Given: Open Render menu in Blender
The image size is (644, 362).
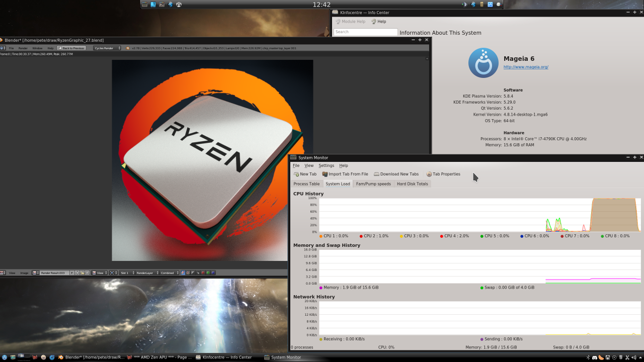Looking at the screenshot, I should [x=23, y=48].
